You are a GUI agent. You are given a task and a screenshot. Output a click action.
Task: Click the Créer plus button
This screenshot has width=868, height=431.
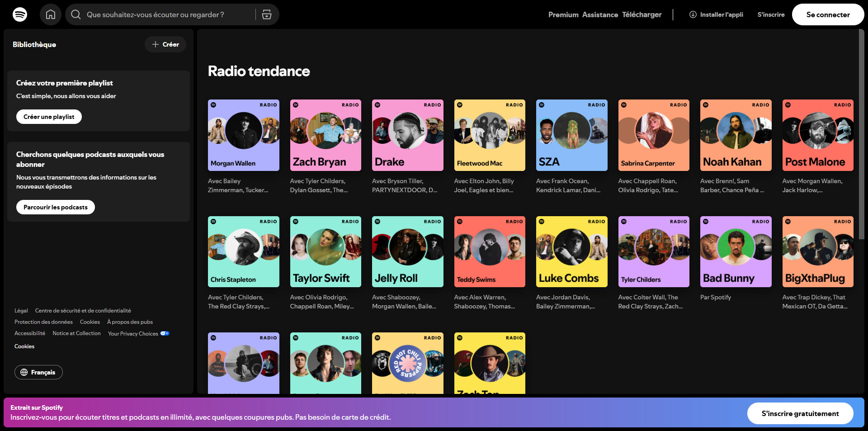pyautogui.click(x=165, y=44)
